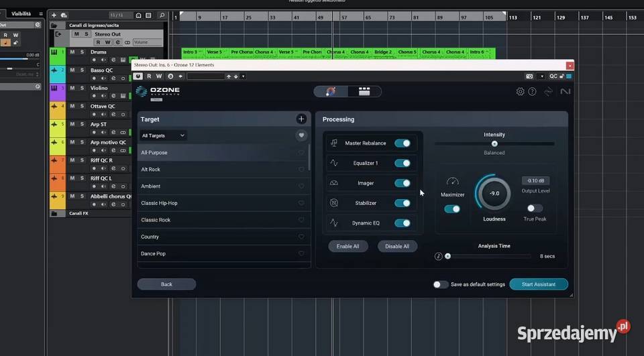The height and width of the screenshot is (356, 644).
Task: Select All-Purpose target
Action: (223, 153)
